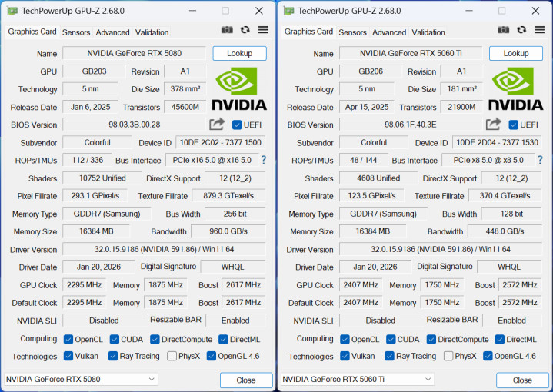Viewport: 553px width, 392px height.
Task: Click the Close button in RTX 5080 window
Action: tap(246, 380)
